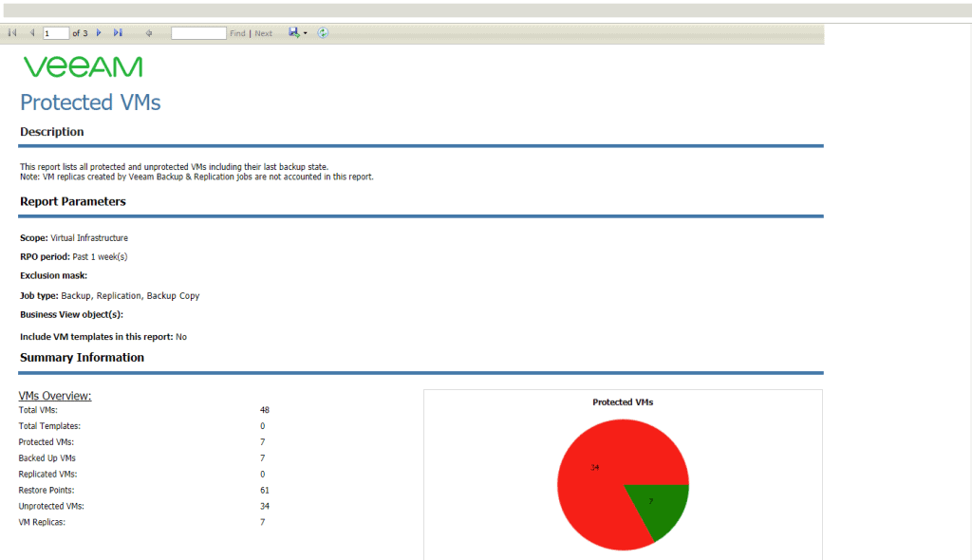
Task: Click 'Replicated VMs:' label
Action: click(47, 475)
